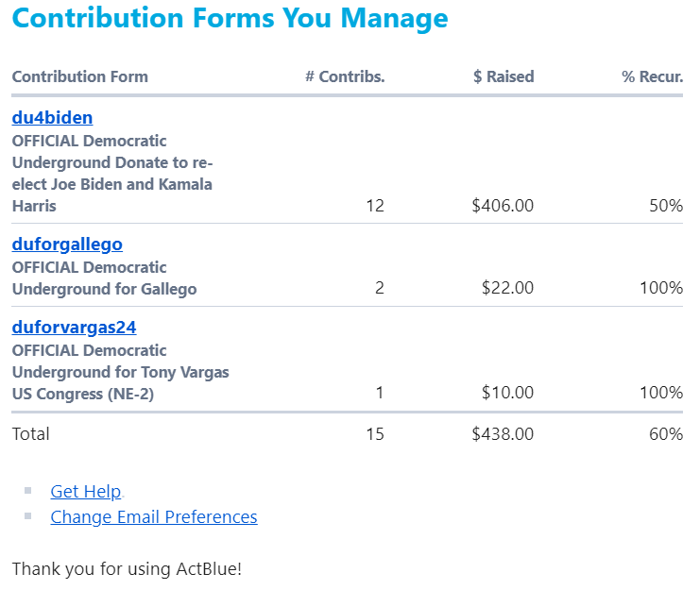Click the Total row label
This screenshot has height=590, width=700.
(30, 434)
